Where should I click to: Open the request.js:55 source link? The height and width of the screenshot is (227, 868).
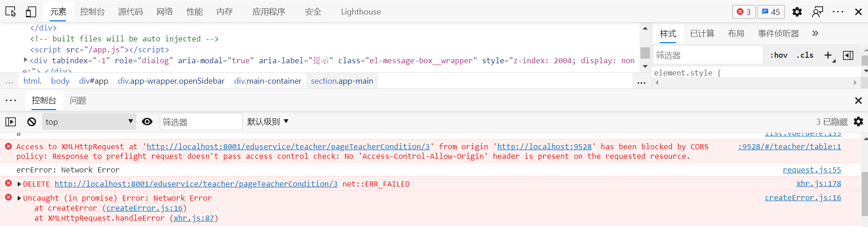coord(812,170)
